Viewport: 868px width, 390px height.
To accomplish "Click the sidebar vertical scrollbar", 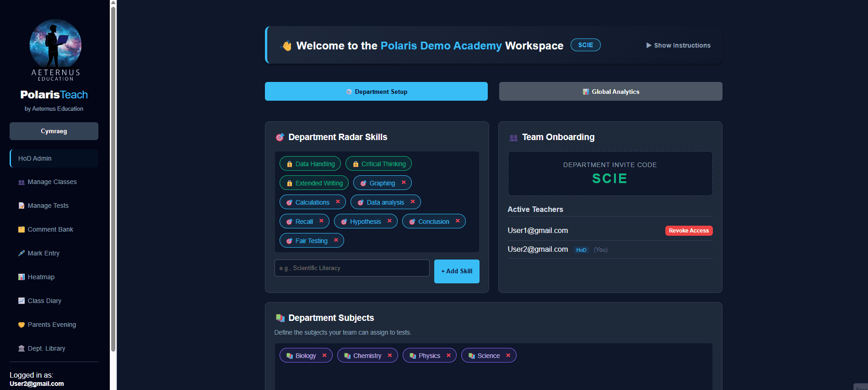I will pos(113,179).
